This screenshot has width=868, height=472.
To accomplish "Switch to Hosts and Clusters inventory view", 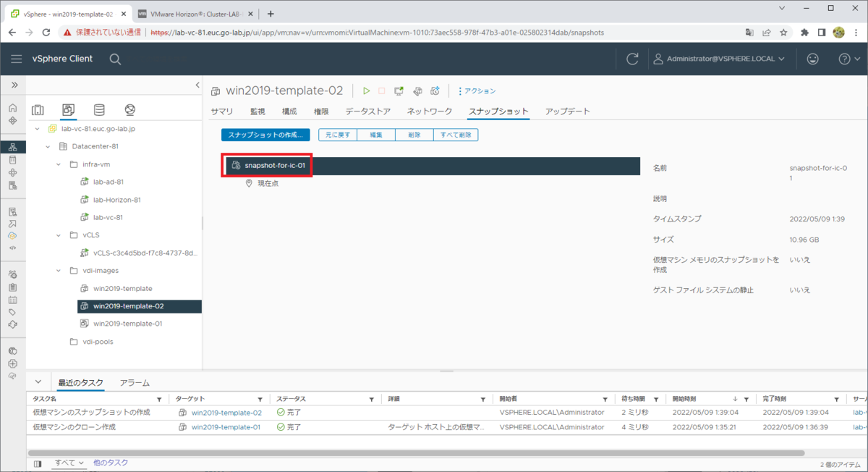I will pos(38,110).
